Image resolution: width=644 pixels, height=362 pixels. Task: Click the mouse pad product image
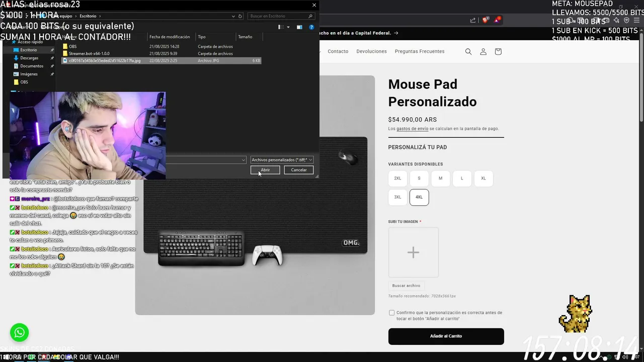(x=255, y=195)
